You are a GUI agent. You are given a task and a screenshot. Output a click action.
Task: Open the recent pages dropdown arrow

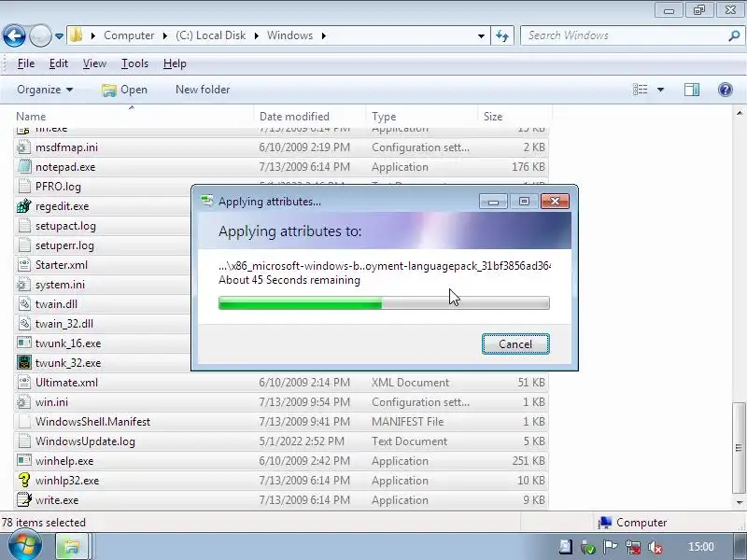point(59,36)
